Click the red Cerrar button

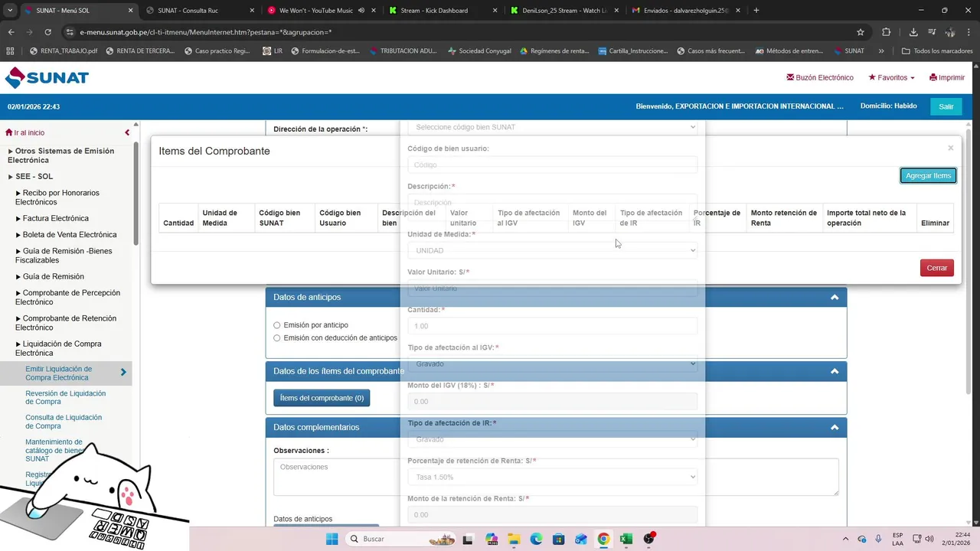coord(937,268)
